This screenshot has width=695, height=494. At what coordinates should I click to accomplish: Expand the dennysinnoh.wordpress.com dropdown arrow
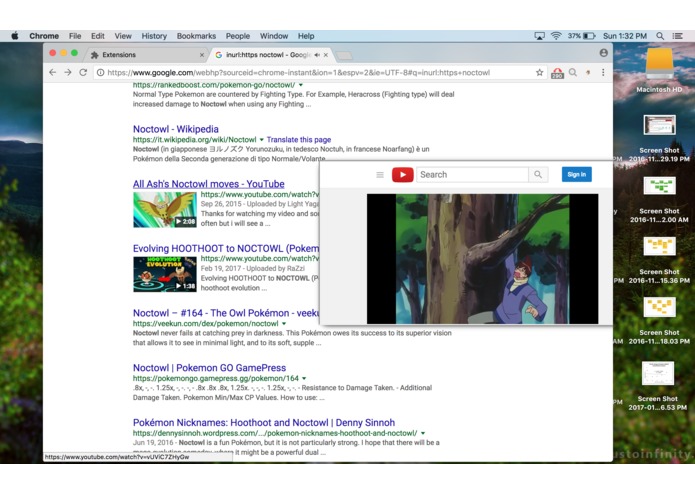[423, 433]
